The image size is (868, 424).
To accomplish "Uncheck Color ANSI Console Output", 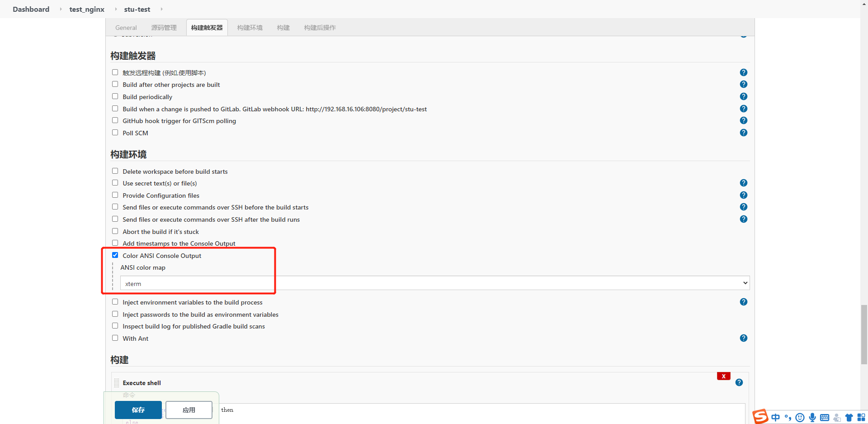I will pyautogui.click(x=115, y=255).
